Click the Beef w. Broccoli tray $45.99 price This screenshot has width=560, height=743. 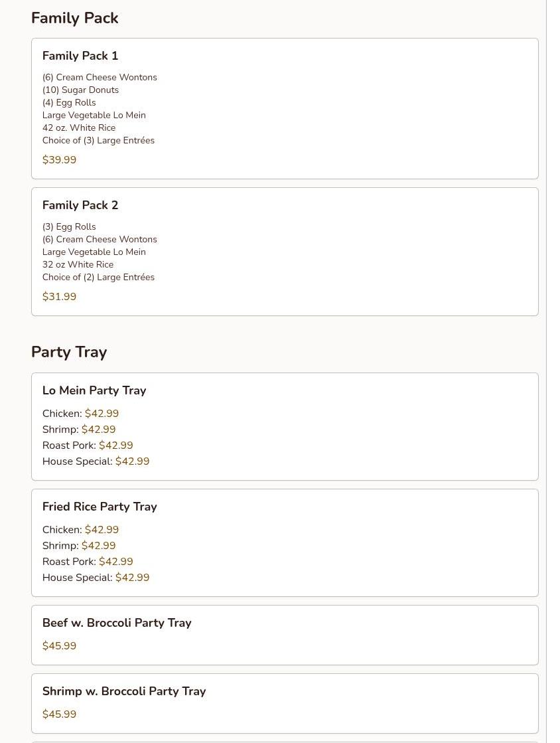[x=59, y=646]
